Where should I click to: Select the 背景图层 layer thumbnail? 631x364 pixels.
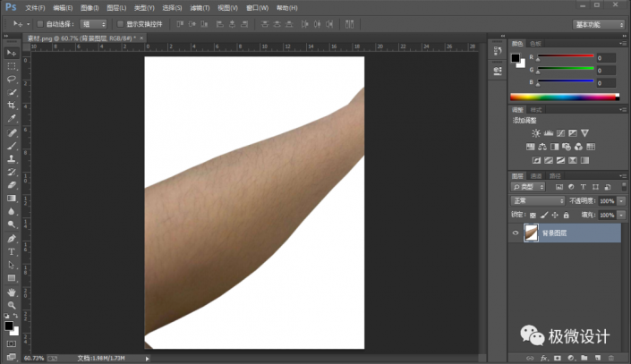[x=531, y=233]
